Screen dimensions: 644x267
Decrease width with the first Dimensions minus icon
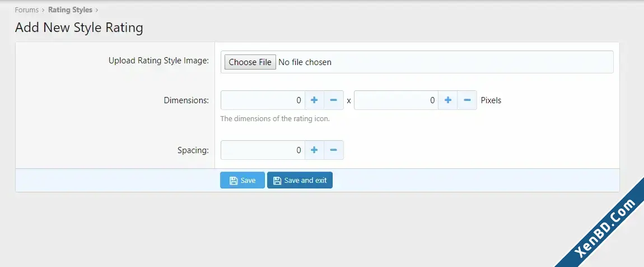tap(334, 100)
